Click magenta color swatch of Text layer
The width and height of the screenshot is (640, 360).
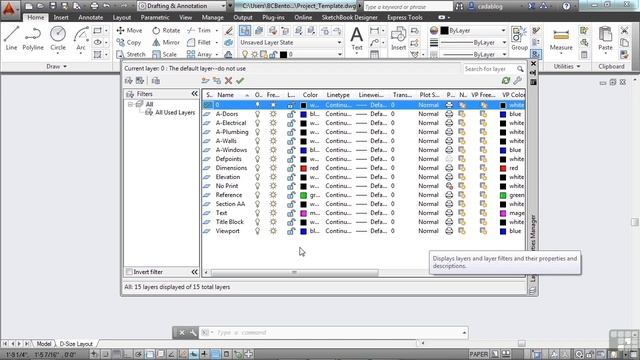tap(304, 213)
